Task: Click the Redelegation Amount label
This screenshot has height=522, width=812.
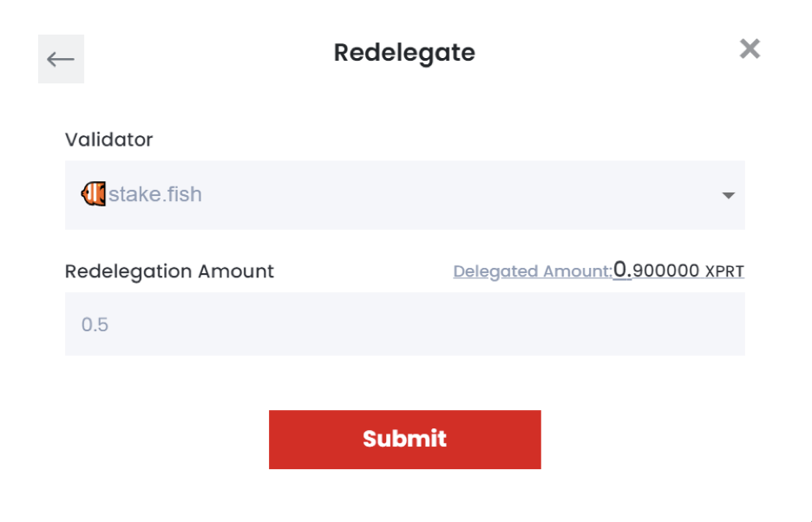Action: tap(169, 271)
